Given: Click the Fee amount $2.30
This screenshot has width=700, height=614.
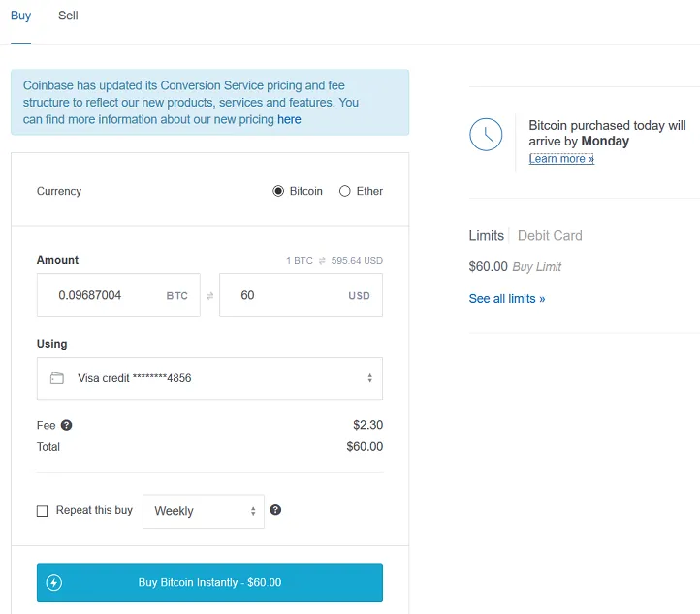Looking at the screenshot, I should 367,425.
